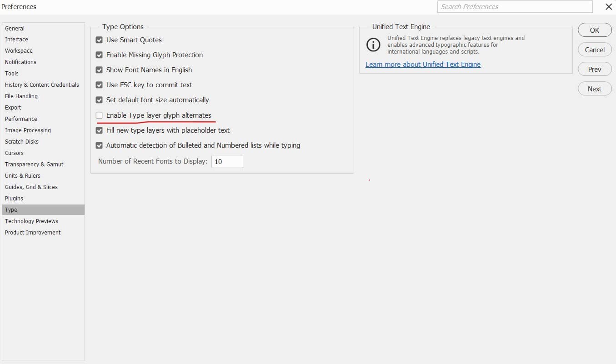The image size is (616, 364).
Task: Enable Type layer glyph alternates checkbox
Action: tap(99, 115)
